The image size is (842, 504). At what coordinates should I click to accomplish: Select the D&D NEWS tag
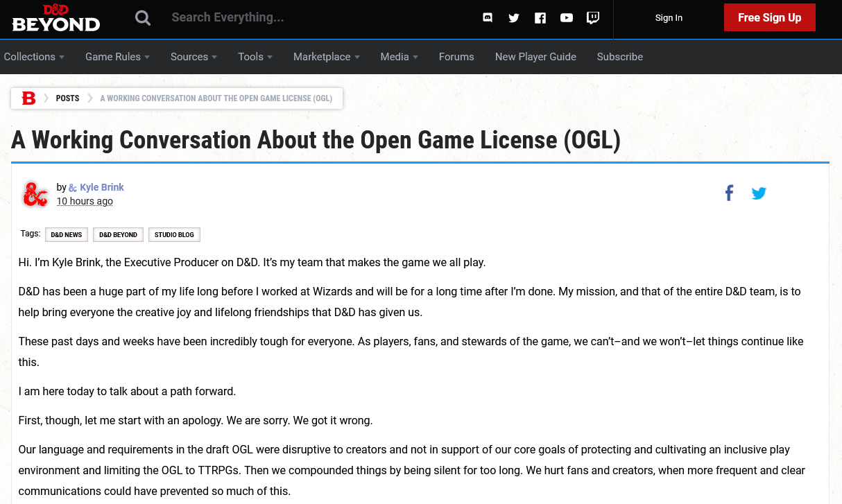click(x=67, y=235)
